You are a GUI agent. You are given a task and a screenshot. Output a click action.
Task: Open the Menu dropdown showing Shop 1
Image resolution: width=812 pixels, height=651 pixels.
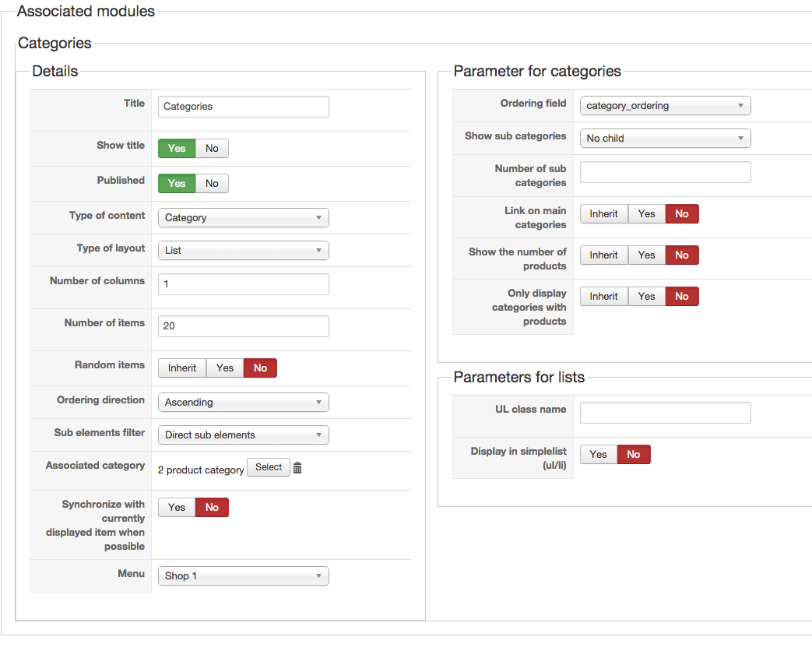point(243,576)
